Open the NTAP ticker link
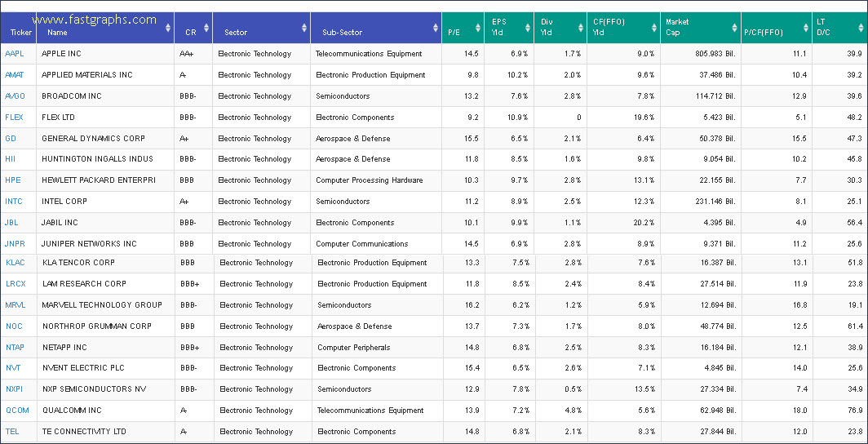Viewport: 868px width, 444px height. (15, 348)
